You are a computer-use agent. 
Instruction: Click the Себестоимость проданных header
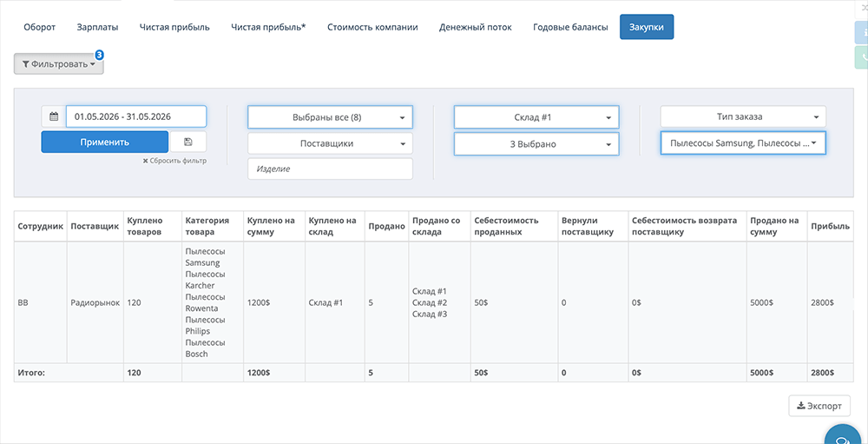click(514, 226)
